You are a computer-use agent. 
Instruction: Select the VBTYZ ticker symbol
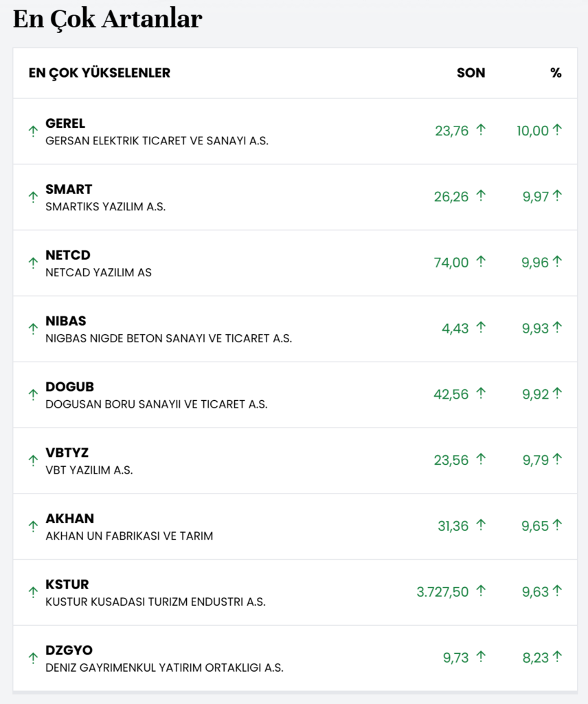(67, 453)
